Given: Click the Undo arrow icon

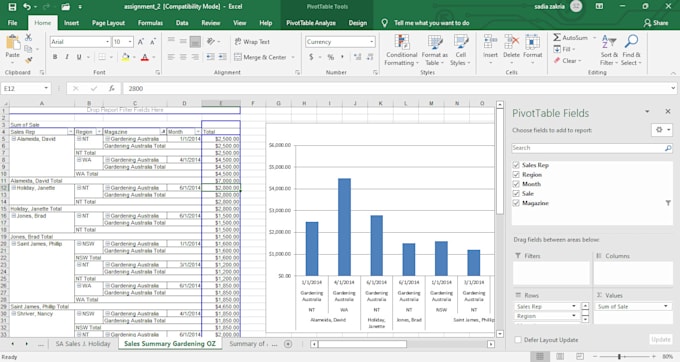Looking at the screenshot, I should (27, 7).
